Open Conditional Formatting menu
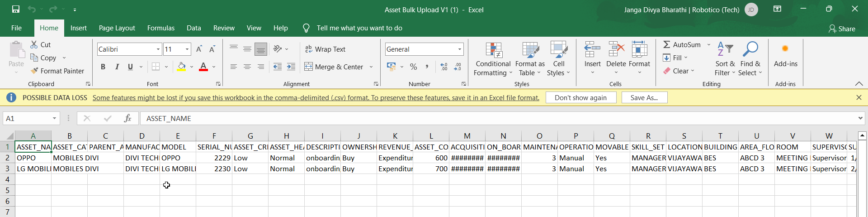This screenshot has width=868, height=217. tap(493, 59)
